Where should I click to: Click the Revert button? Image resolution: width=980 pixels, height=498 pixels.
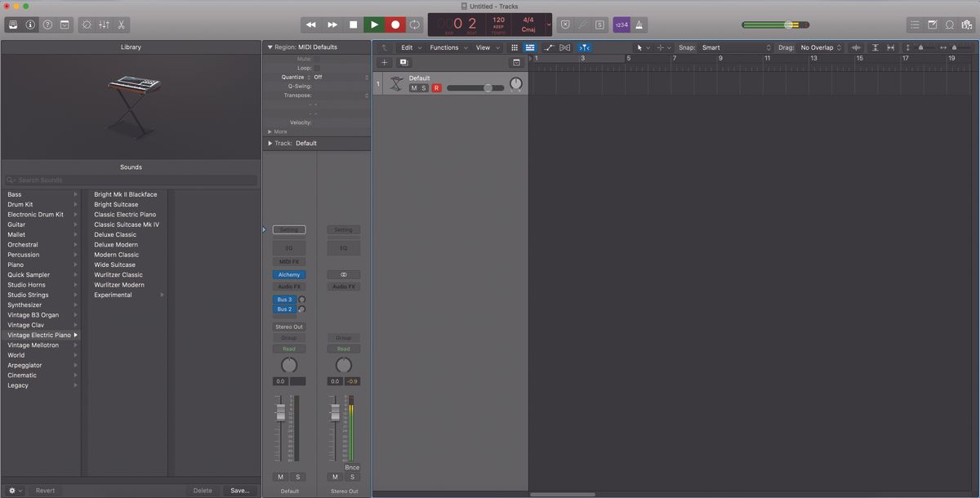46,491
